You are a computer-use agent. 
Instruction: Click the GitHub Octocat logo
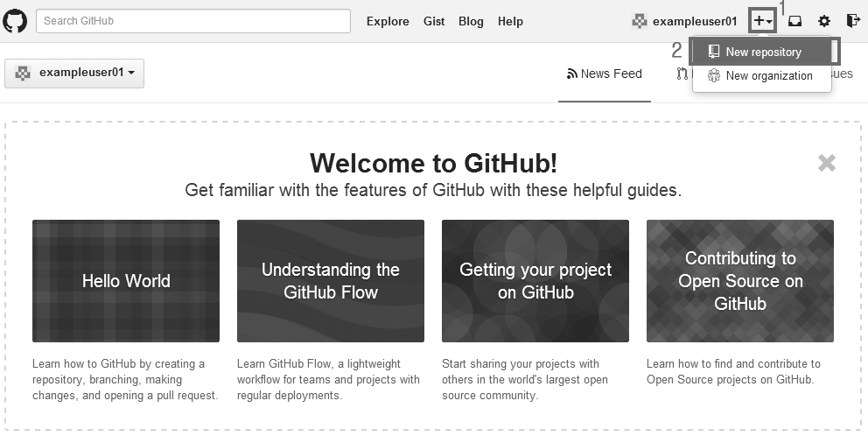[x=16, y=21]
